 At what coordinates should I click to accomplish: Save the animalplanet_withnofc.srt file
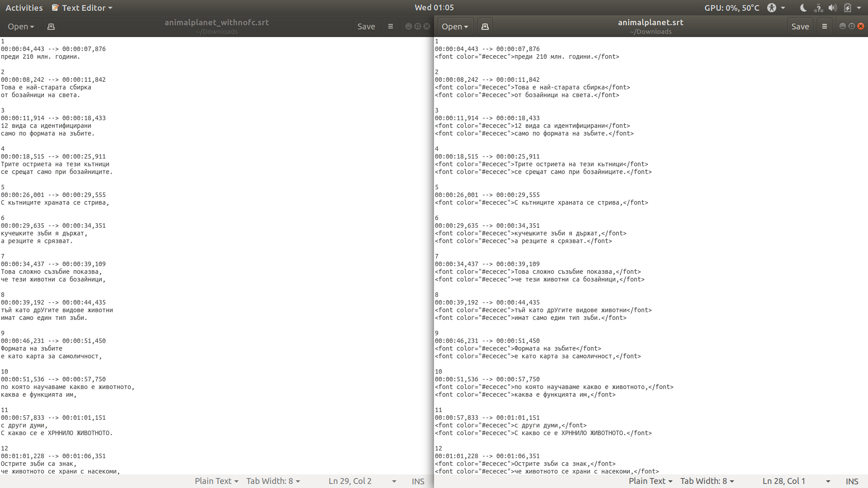point(366,27)
